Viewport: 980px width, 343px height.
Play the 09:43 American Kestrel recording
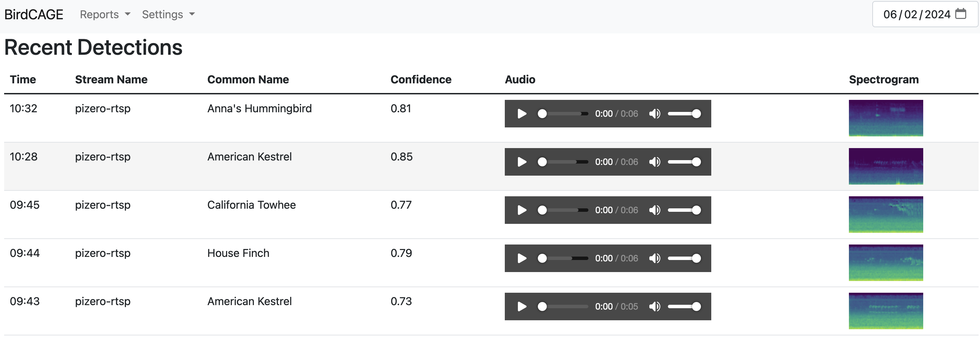point(522,307)
